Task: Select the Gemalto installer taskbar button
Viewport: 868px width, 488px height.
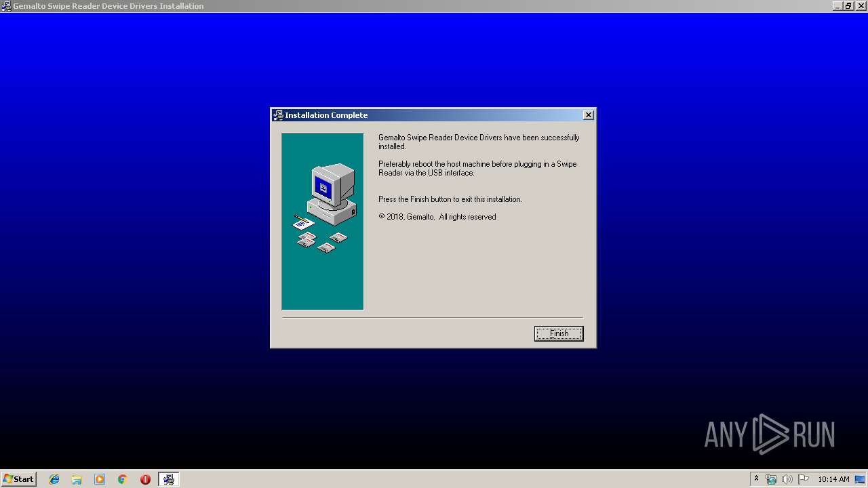Action: (x=169, y=479)
